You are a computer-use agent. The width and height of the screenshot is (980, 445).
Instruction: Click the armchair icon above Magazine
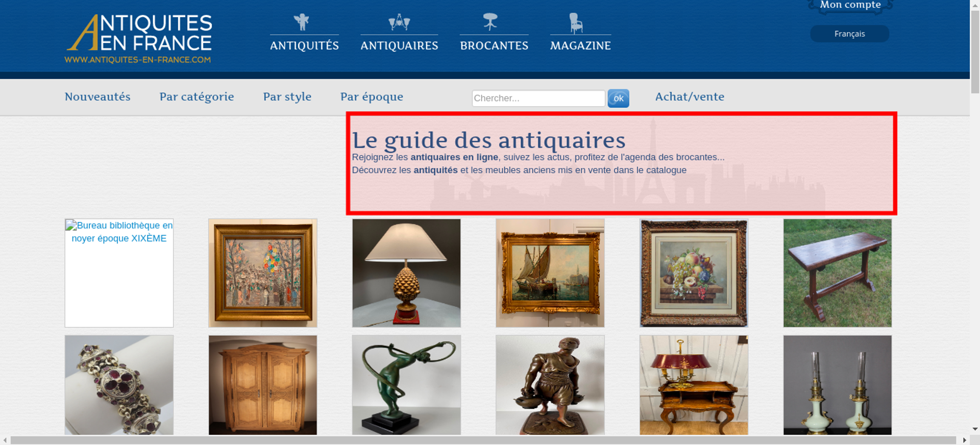point(576,23)
